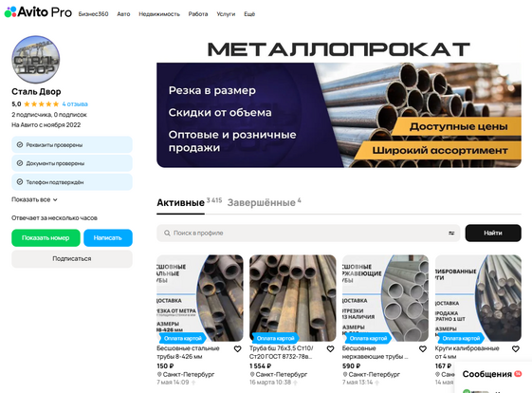The image size is (532, 393).
Task: Open Недвижимость in top navigation
Action: [x=159, y=14]
